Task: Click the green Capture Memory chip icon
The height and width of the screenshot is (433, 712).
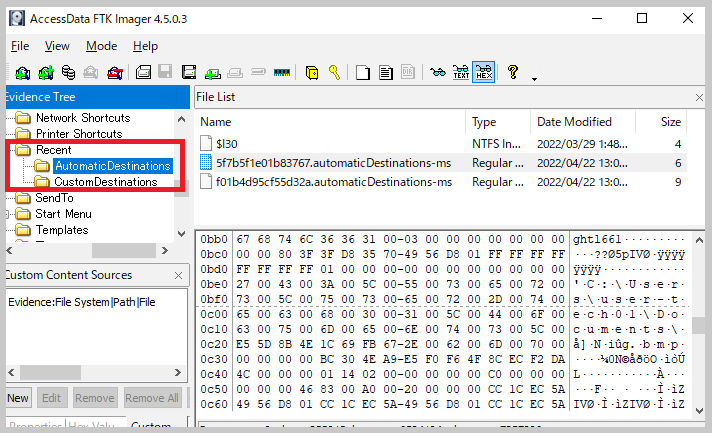Action: [x=282, y=73]
